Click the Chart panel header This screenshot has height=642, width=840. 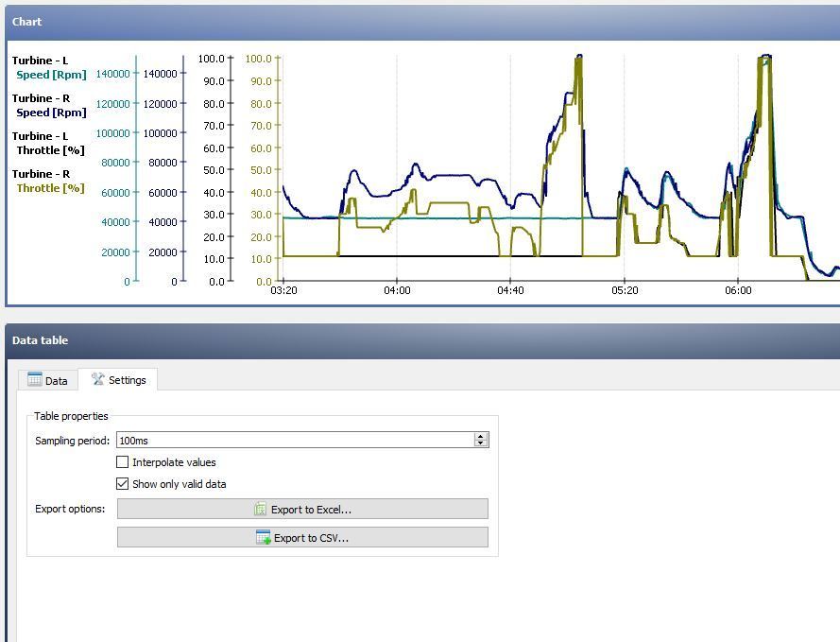tap(420, 22)
